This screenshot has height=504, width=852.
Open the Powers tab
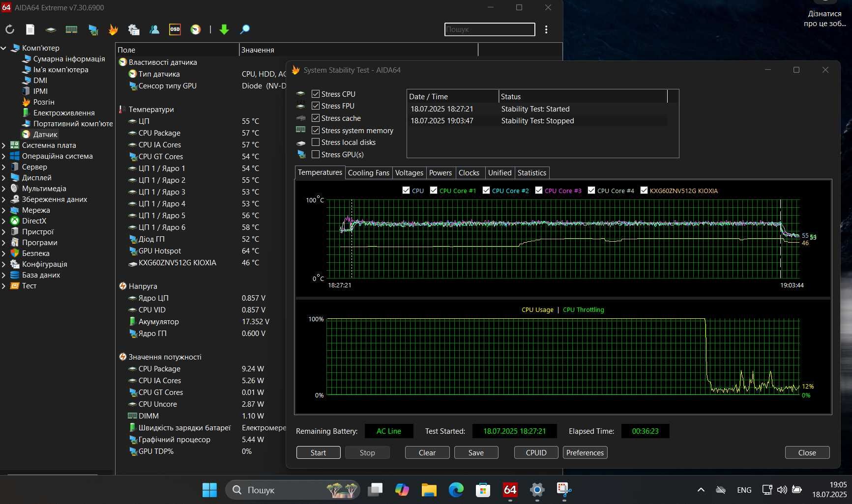(441, 172)
